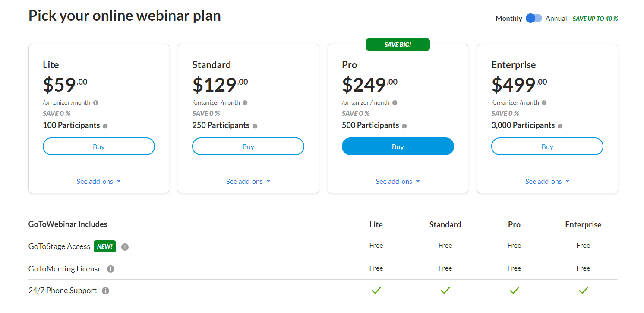
Task: Click info icon next to GoToMeeting License
Action: (x=110, y=269)
